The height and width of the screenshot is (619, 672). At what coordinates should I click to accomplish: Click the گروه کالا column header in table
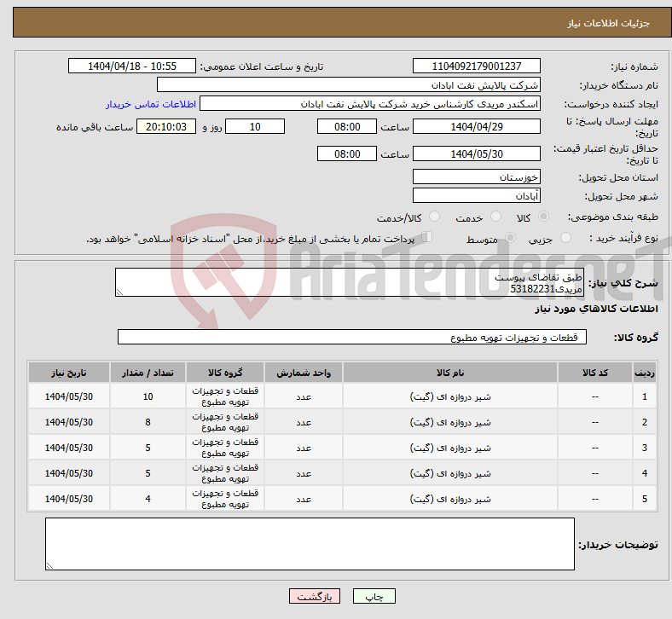click(x=225, y=373)
